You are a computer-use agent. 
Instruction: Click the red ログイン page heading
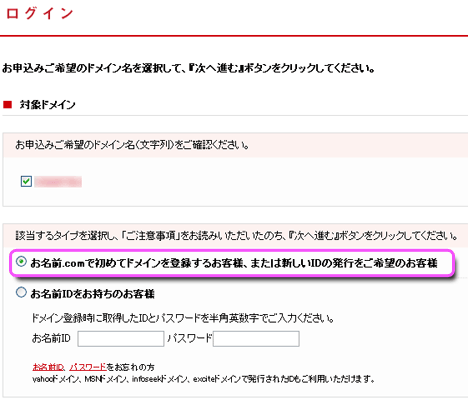pos(40,13)
